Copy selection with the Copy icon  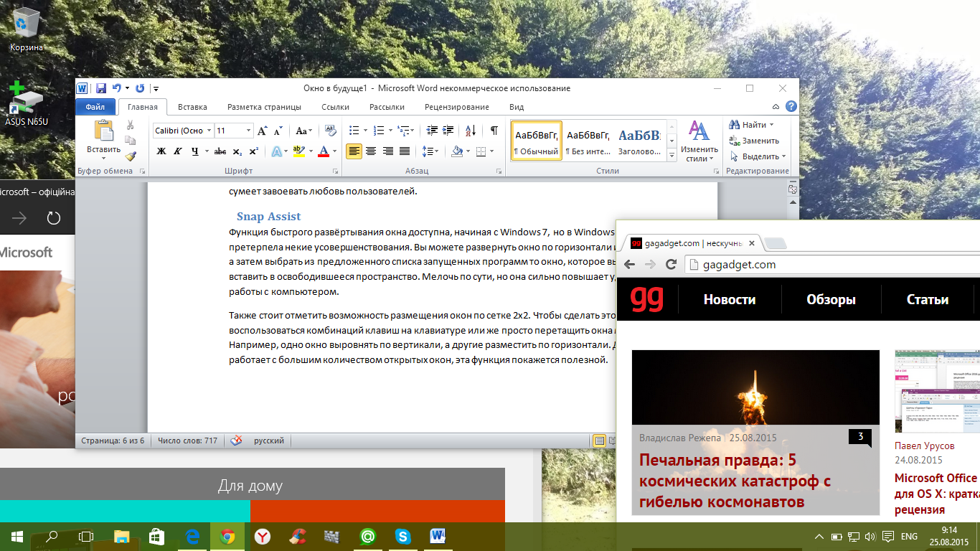130,141
